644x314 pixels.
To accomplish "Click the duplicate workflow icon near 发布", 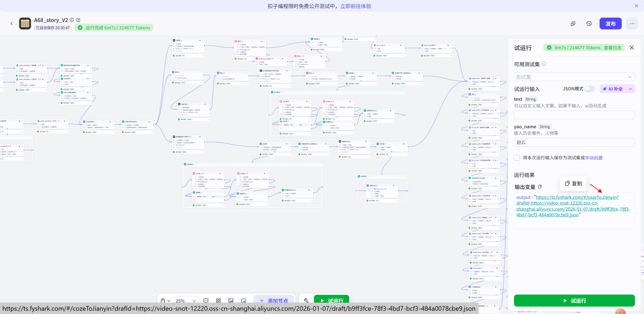I will point(573,23).
